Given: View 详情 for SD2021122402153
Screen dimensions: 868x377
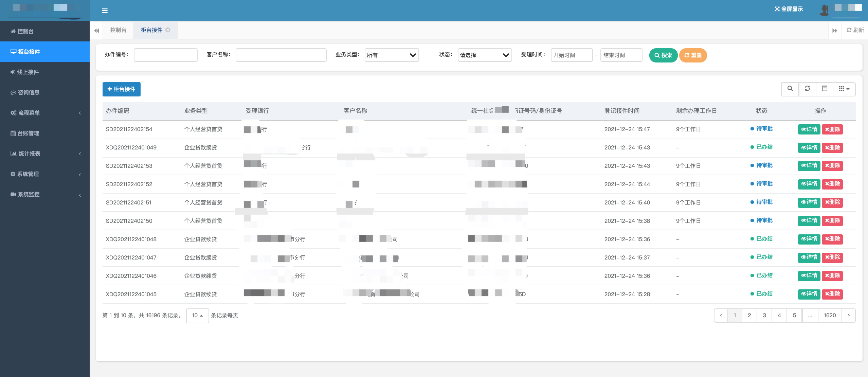Looking at the screenshot, I should 809,165.
